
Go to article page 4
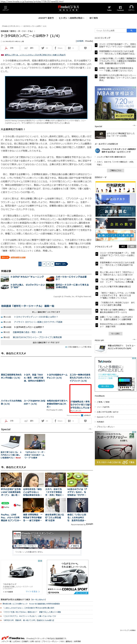(x=52, y=264)
